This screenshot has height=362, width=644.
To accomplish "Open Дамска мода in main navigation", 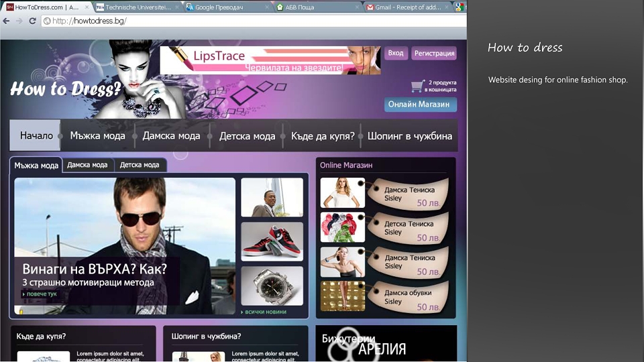I will coord(171,135).
